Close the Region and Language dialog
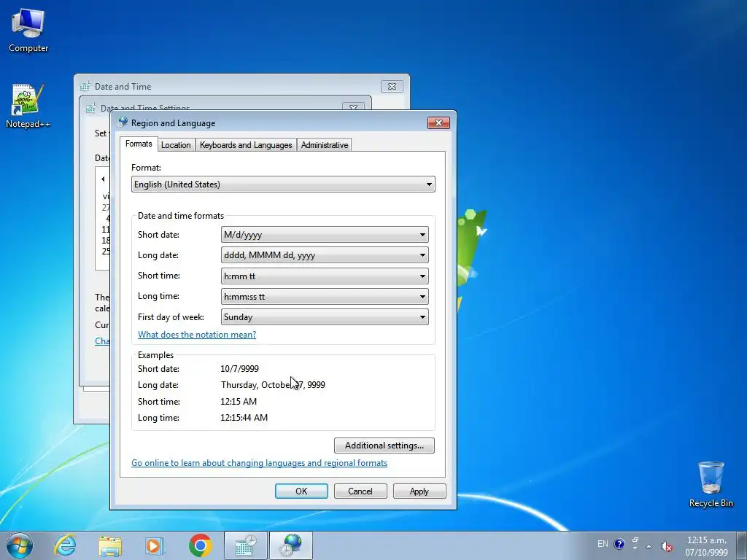The height and width of the screenshot is (560, 747). 438,122
